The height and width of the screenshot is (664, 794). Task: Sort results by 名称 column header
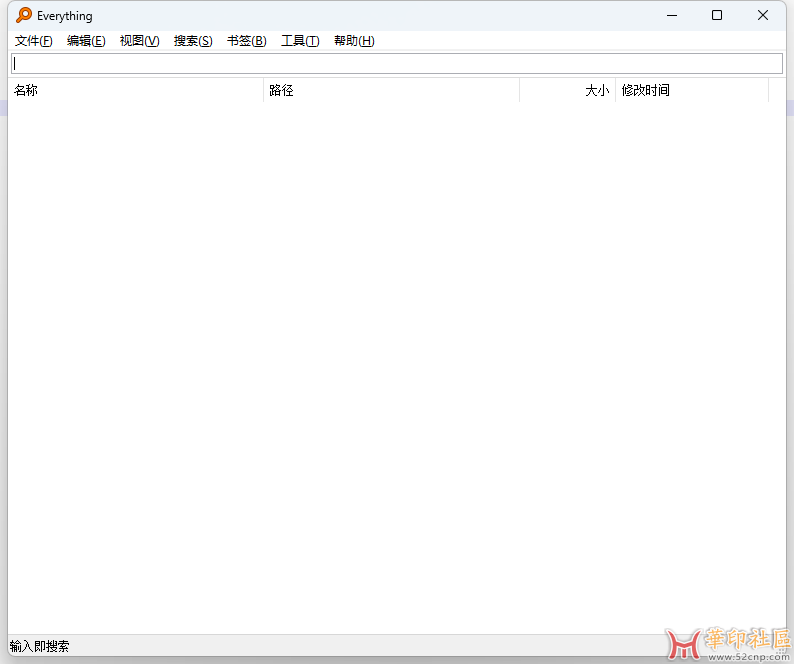pos(136,90)
